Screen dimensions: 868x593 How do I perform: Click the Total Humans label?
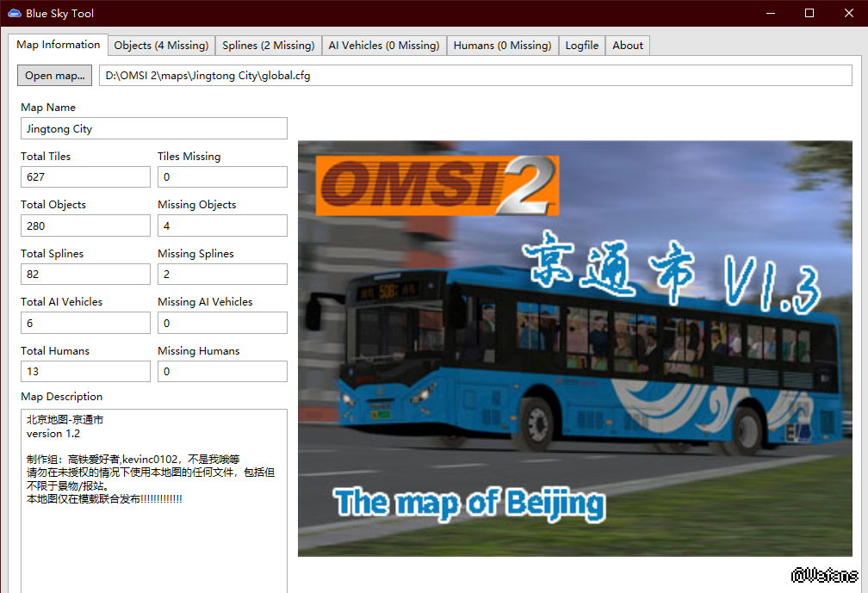pyautogui.click(x=55, y=350)
